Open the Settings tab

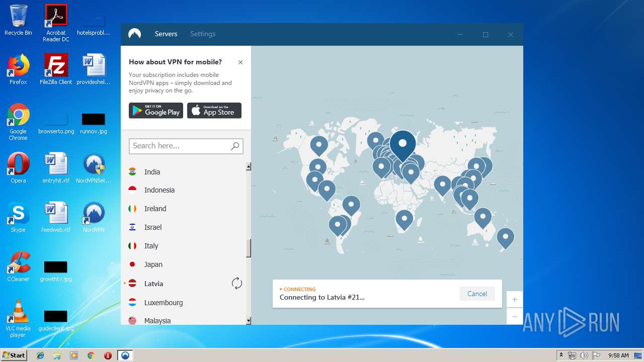(x=203, y=34)
